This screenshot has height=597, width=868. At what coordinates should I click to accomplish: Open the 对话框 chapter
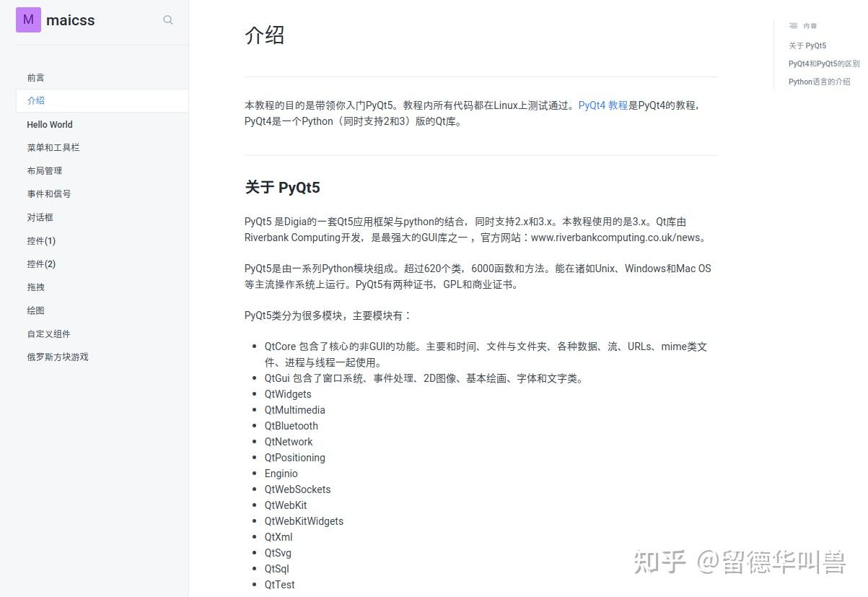[40, 217]
